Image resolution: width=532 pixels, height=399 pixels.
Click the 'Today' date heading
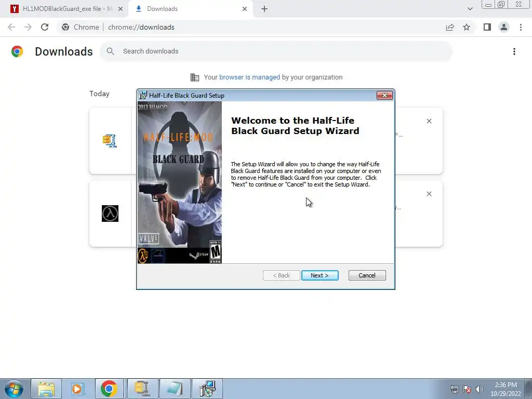tap(99, 94)
